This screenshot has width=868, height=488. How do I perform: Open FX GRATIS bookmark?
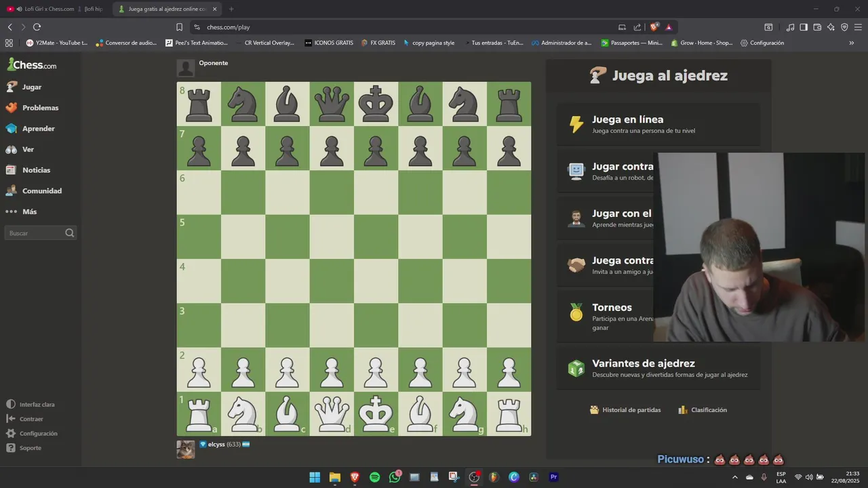tap(378, 43)
